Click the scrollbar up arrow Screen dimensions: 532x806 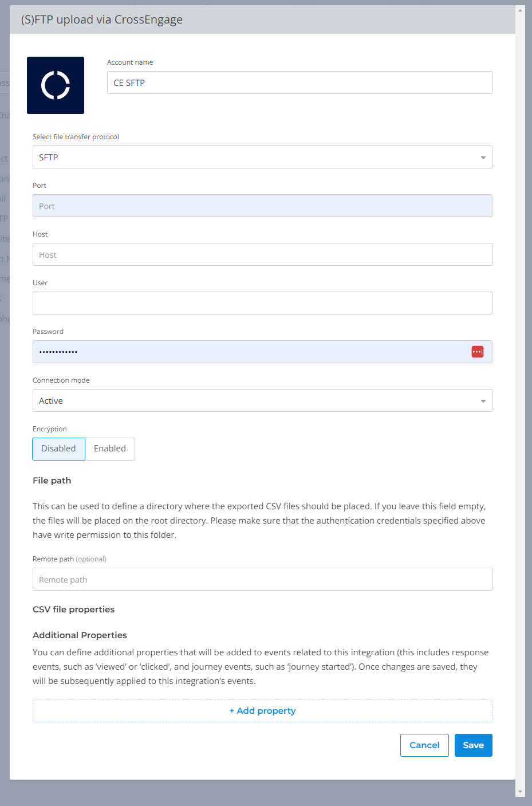[x=520, y=10]
